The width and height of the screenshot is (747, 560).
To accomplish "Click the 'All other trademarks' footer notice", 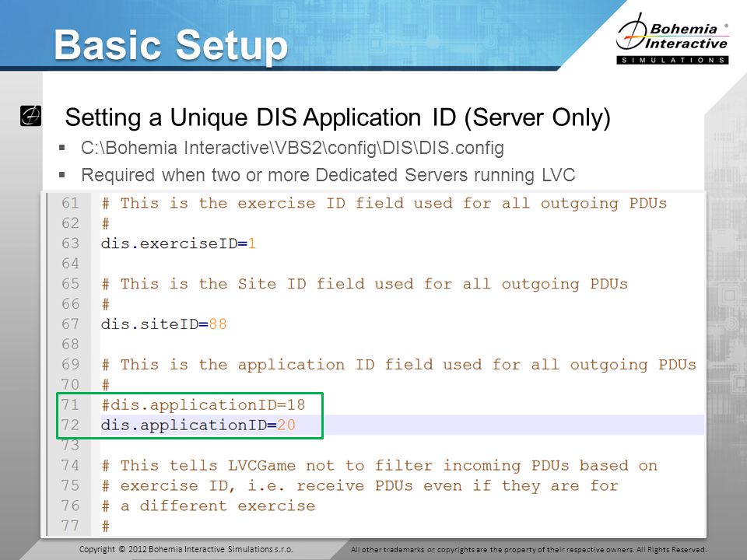I will (529, 550).
